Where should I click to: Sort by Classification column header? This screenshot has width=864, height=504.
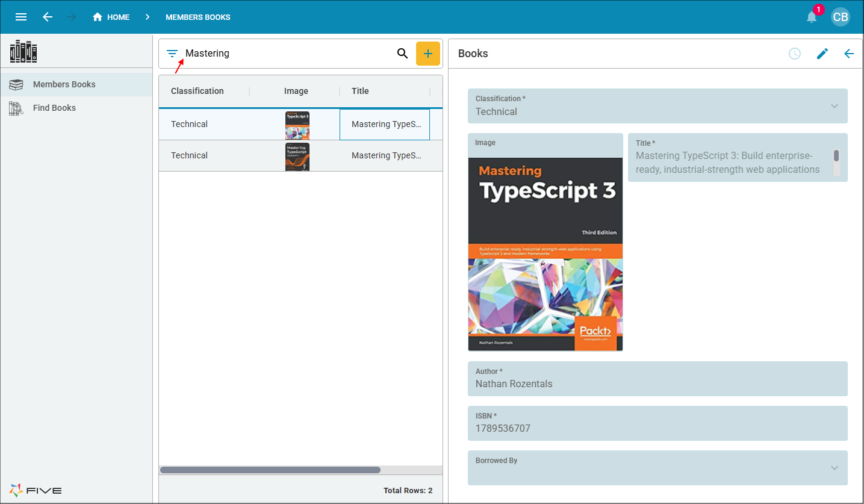197,91
